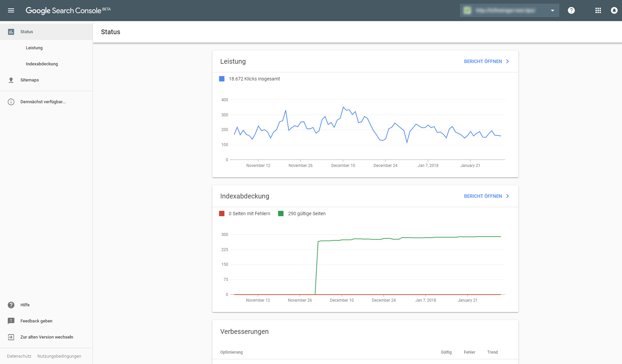Select Indexabdeckung in the sidebar
Screen dimensions: 622x364
click(x=42, y=64)
